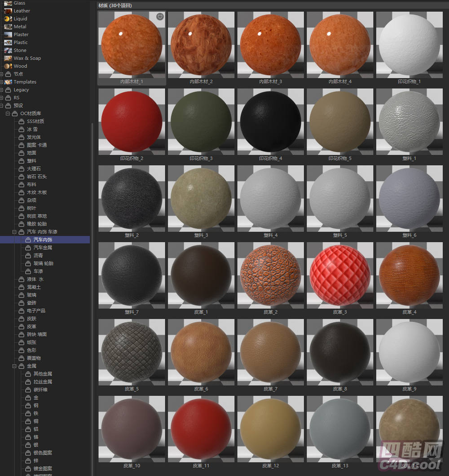Collapse the 金属 folder node
This screenshot has width=449, height=476.
tap(14, 366)
